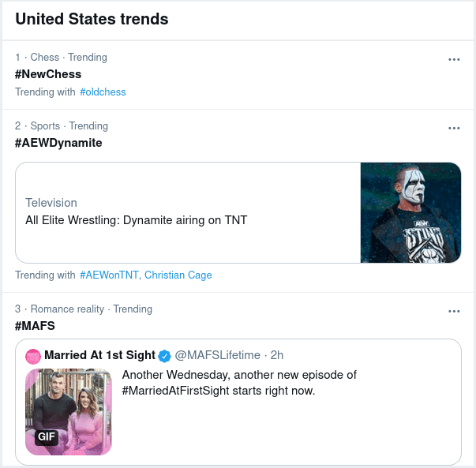This screenshot has height=468, width=476.
Task: Click the GIF badge on the tweet media
Action: coord(47,437)
